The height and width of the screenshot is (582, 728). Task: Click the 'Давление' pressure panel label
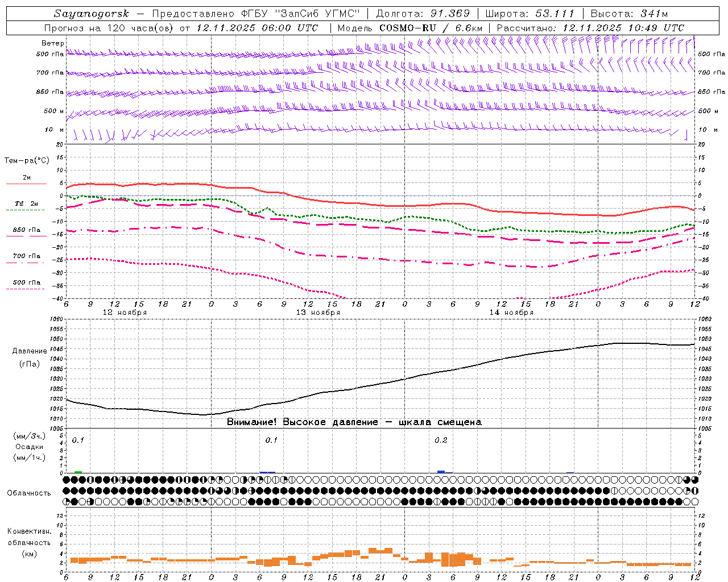[30, 351]
